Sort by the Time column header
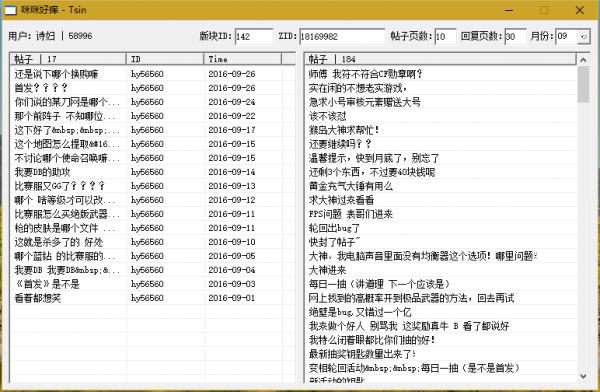This screenshot has width=600, height=392. coord(243,59)
